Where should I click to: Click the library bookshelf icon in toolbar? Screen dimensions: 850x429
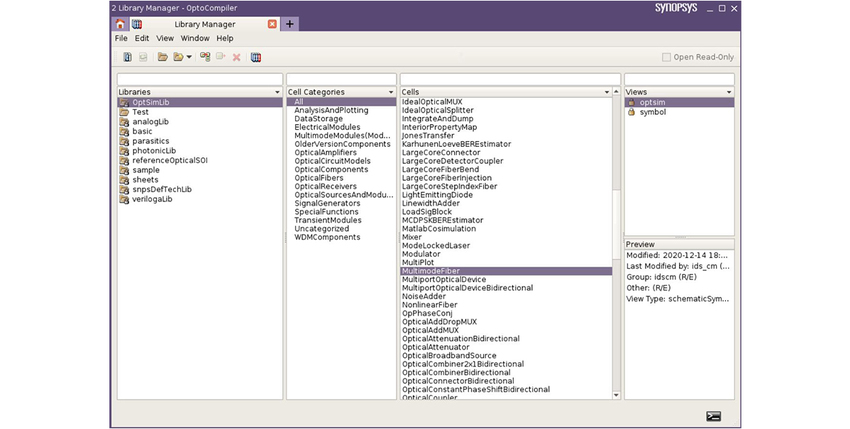(256, 58)
